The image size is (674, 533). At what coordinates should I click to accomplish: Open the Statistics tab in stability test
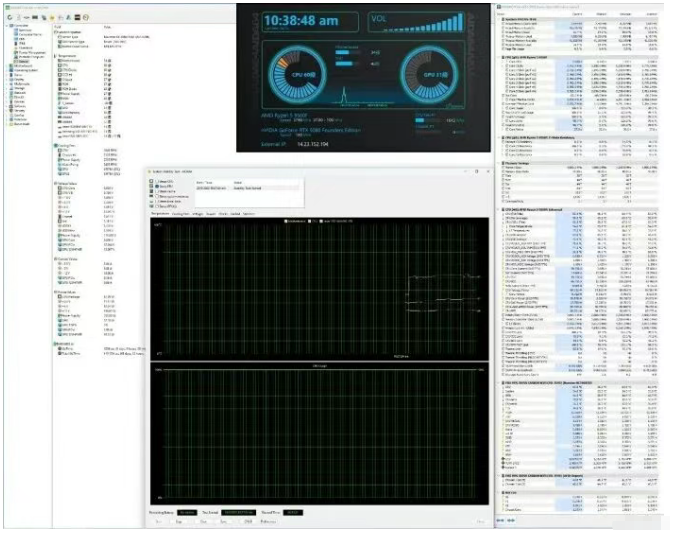click(x=248, y=213)
